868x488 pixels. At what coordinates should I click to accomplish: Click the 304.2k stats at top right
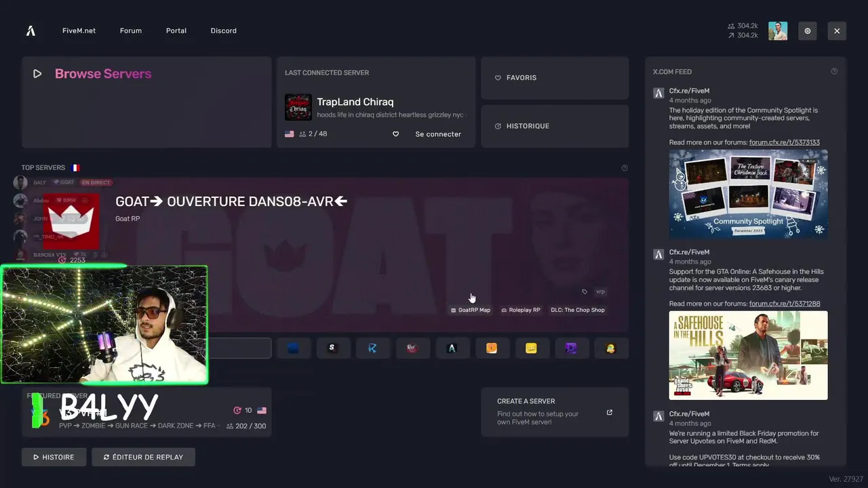tap(743, 30)
